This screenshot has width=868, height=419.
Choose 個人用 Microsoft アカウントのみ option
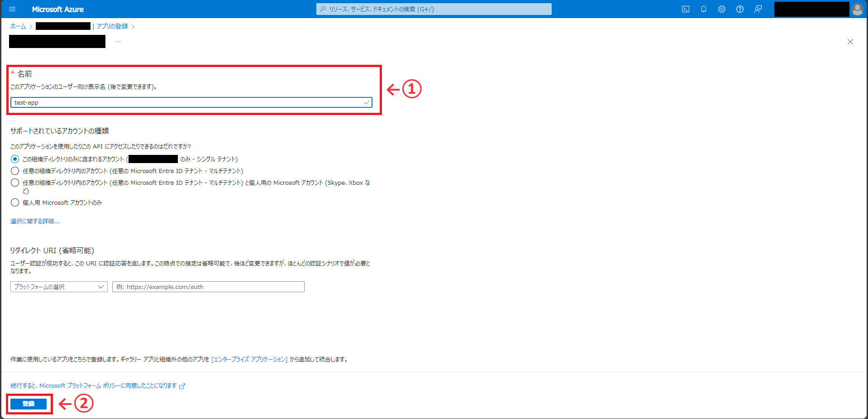tap(14, 202)
